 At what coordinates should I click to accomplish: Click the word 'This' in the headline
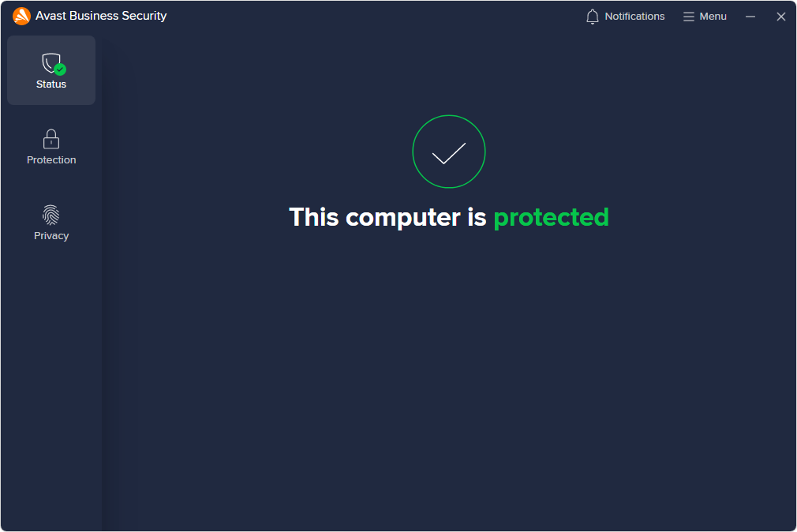pos(313,216)
